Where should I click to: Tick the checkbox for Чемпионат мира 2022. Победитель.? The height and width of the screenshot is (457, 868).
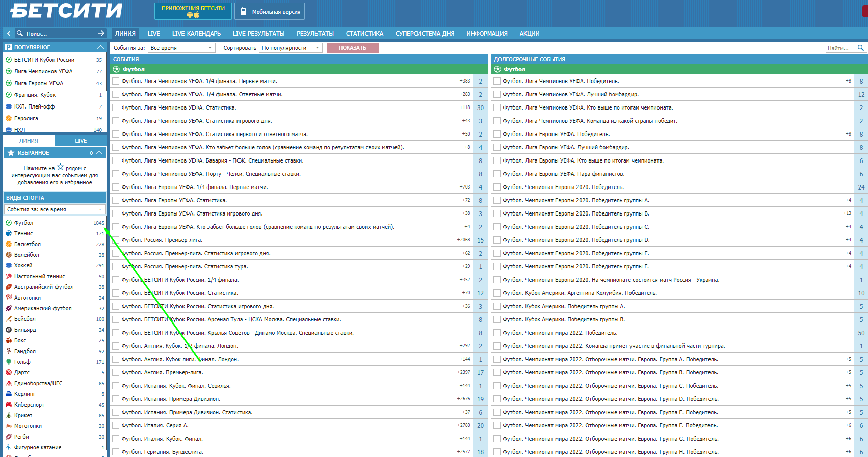pyautogui.click(x=497, y=333)
